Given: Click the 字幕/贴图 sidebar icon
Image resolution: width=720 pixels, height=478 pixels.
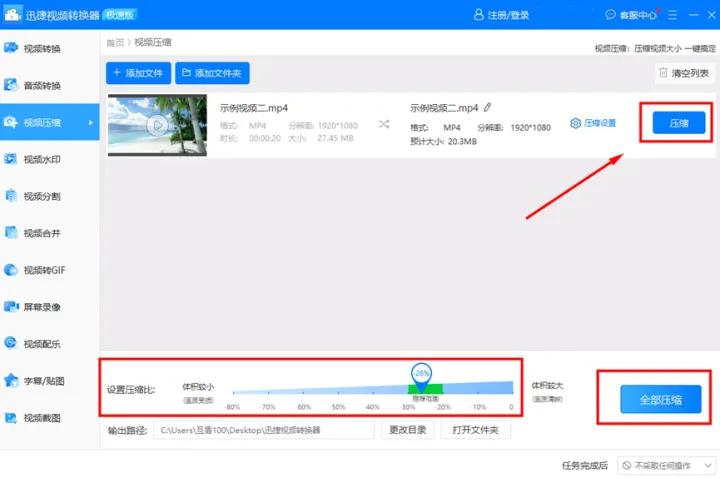Looking at the screenshot, I should coord(11,381).
